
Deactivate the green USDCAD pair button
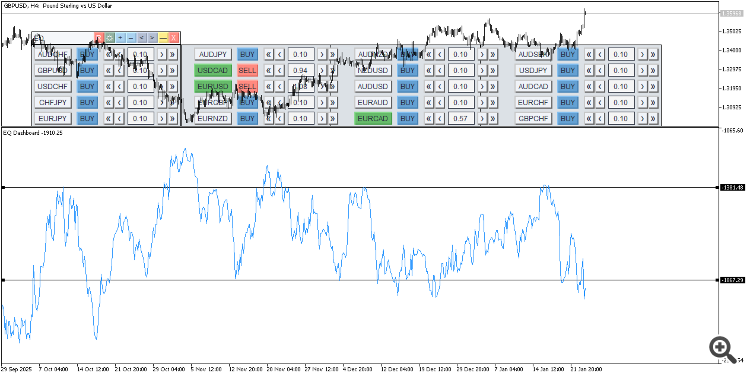pos(213,70)
